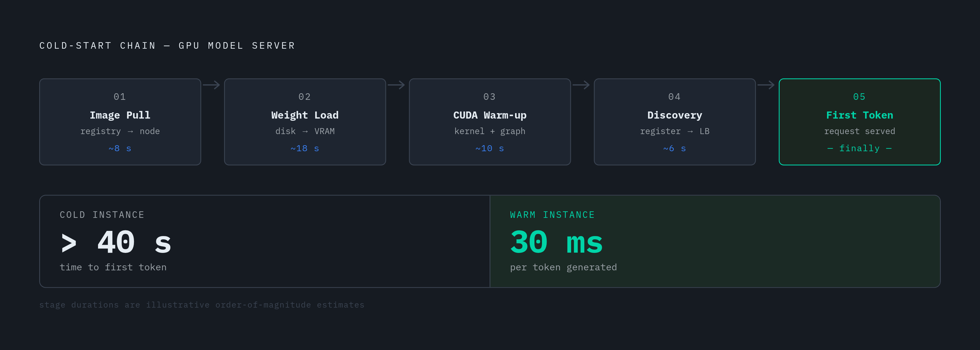Select the 'register → LB' subtitle
This screenshot has height=350, width=980.
coord(675,131)
